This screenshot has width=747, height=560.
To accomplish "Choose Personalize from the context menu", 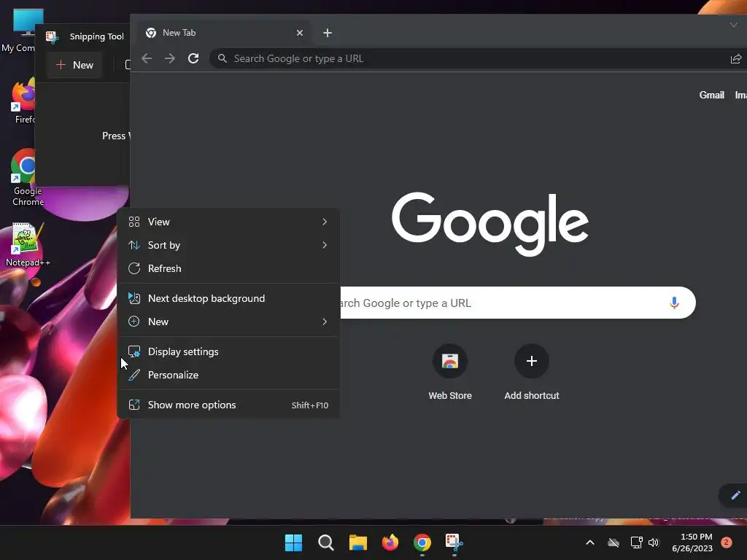I will (228, 376).
